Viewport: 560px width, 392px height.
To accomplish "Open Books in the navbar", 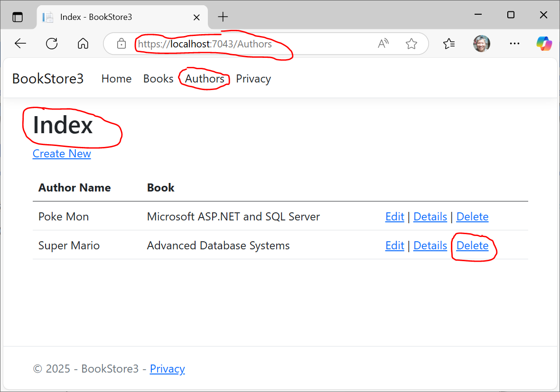I will [x=158, y=79].
